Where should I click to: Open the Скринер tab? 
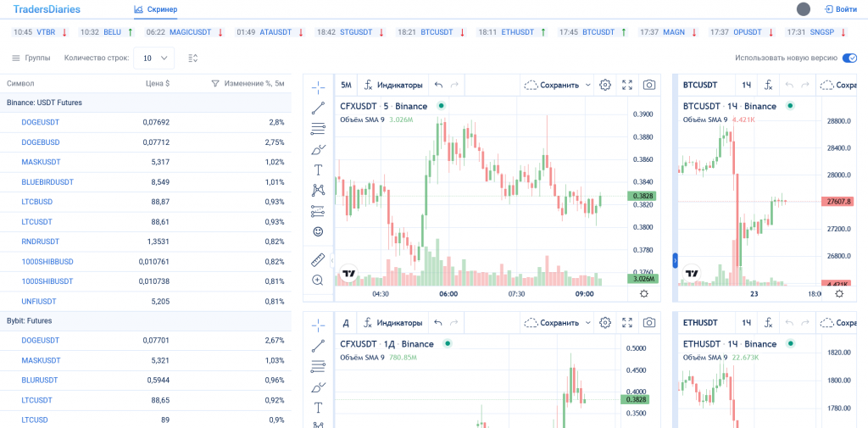click(x=156, y=9)
